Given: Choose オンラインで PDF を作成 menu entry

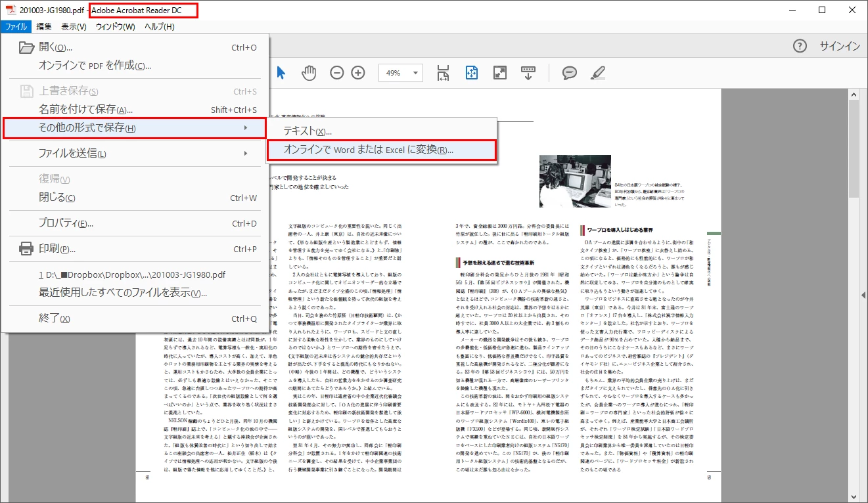Looking at the screenshot, I should point(135,65).
